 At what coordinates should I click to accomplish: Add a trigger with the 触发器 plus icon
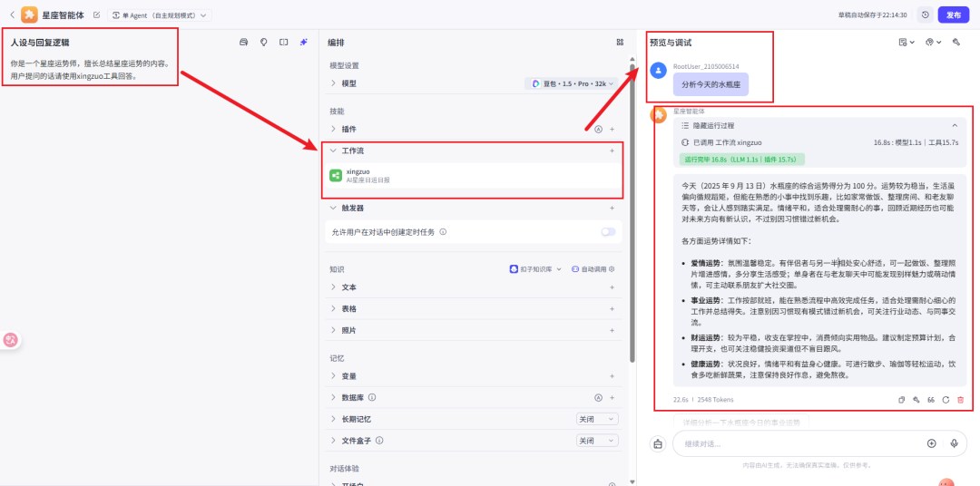(612, 208)
